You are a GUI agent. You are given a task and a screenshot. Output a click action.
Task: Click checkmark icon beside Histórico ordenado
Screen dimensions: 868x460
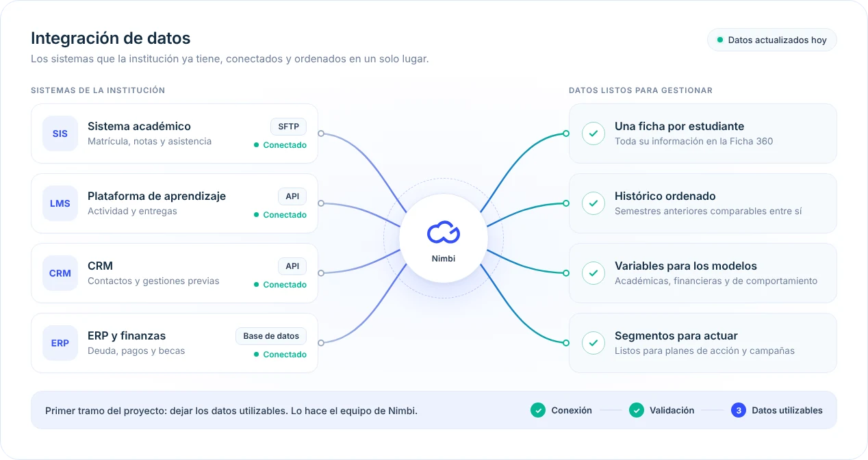point(593,203)
